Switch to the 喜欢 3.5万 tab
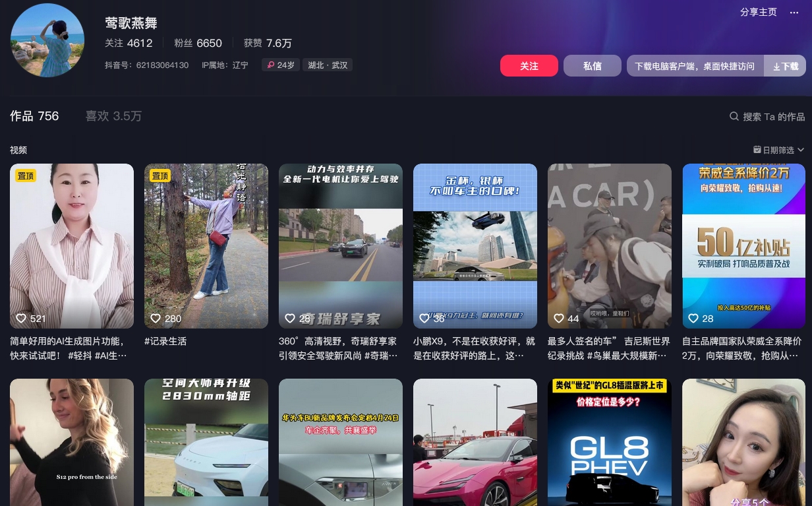Viewport: 812px width, 506px height. pyautogui.click(x=113, y=116)
